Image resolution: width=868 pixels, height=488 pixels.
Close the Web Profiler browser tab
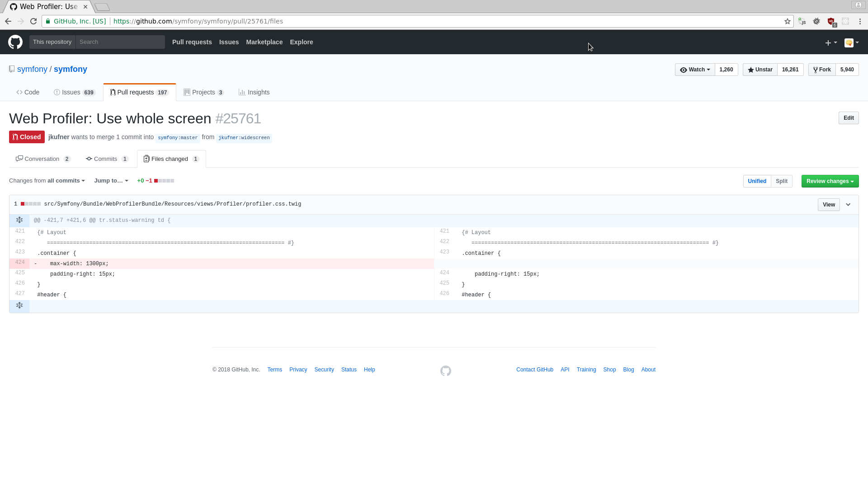[85, 7]
